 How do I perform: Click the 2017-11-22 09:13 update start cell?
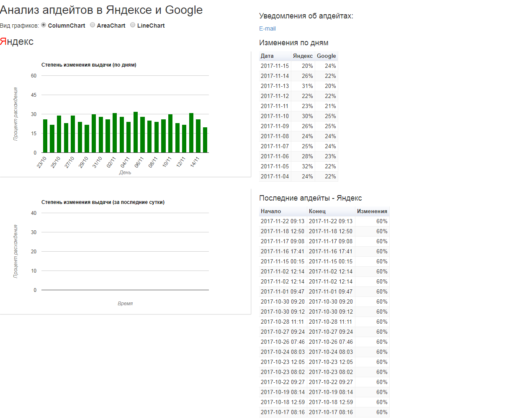(283, 221)
